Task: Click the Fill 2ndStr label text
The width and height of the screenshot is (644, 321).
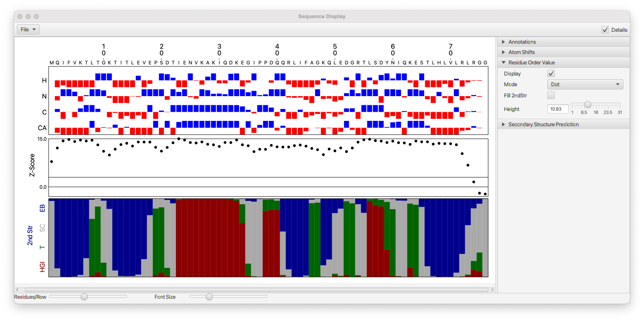Action: (515, 95)
